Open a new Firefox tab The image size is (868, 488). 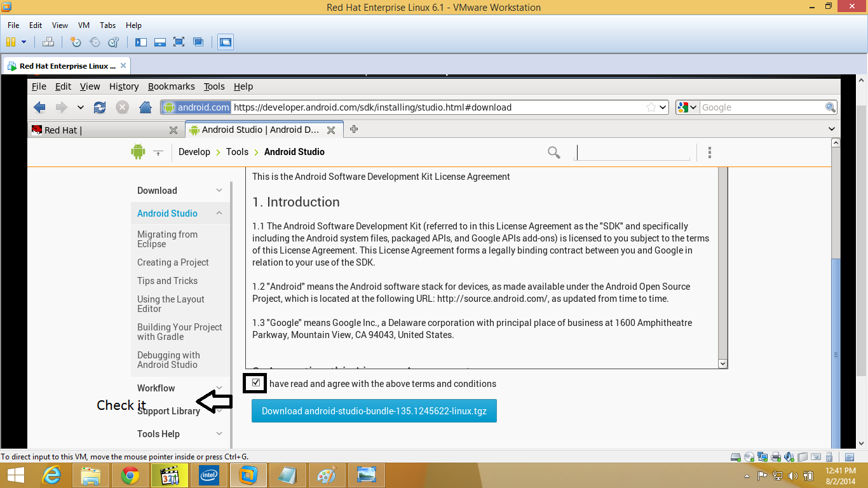pos(354,130)
